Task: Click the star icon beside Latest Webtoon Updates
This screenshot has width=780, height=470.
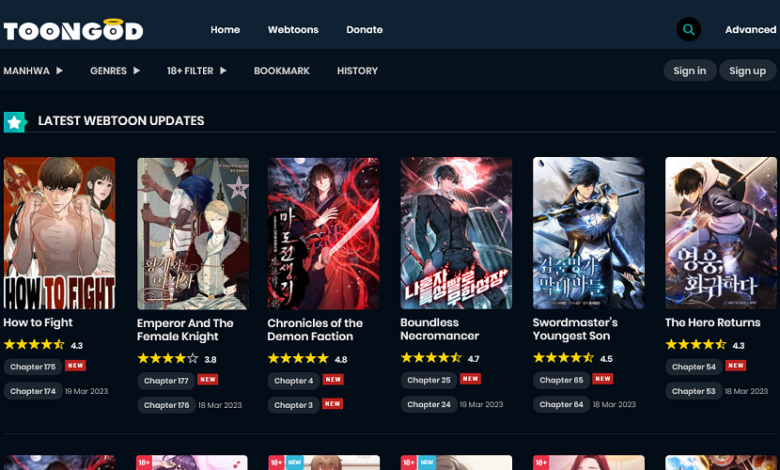Action: (x=14, y=122)
